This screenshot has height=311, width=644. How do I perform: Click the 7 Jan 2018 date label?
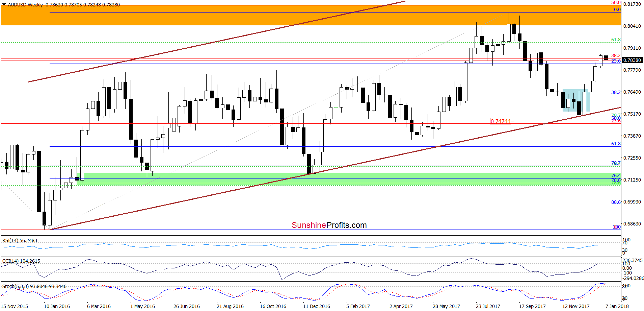tap(617, 306)
